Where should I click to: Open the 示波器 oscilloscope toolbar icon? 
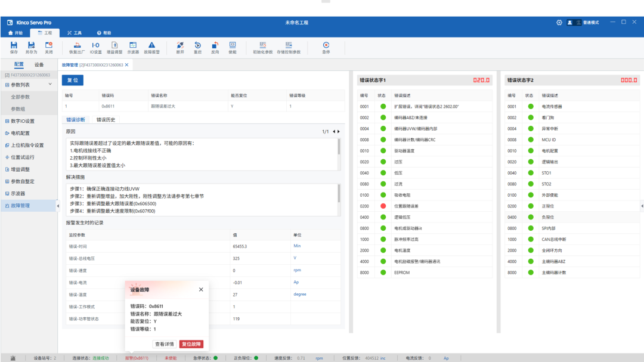[x=133, y=47]
